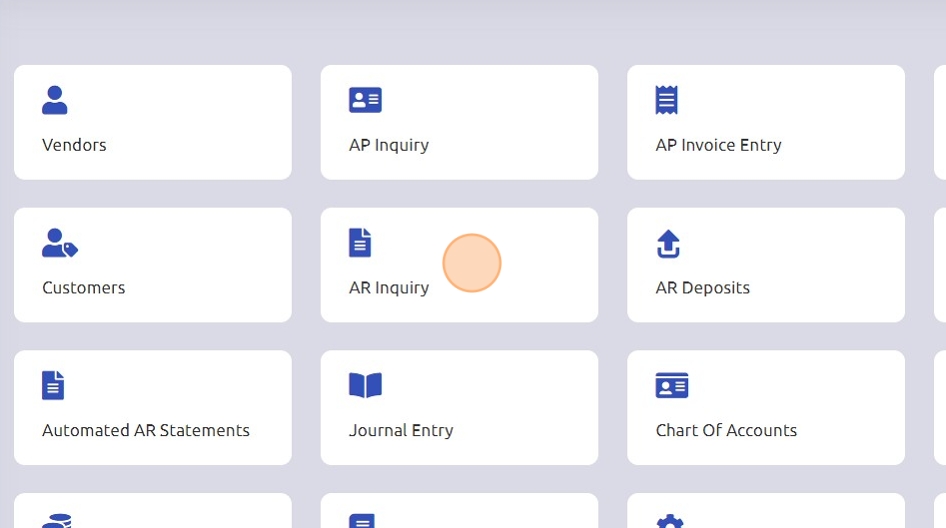Open the Journal Entry label

point(401,431)
